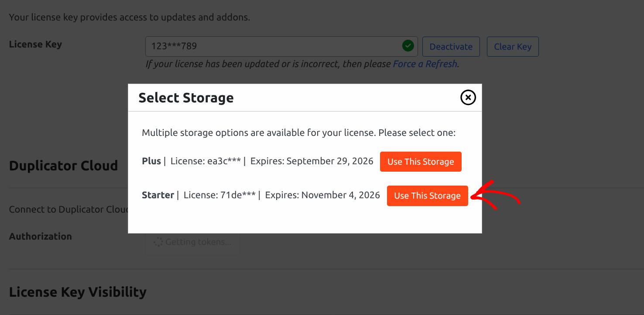Use This Storage for the Plus license

[x=420, y=162]
